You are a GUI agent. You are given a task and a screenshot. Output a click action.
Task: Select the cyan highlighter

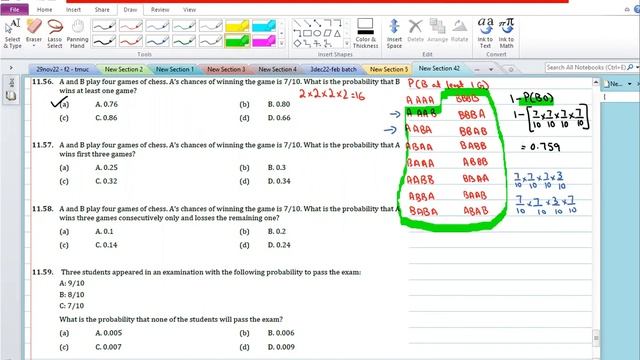click(264, 26)
